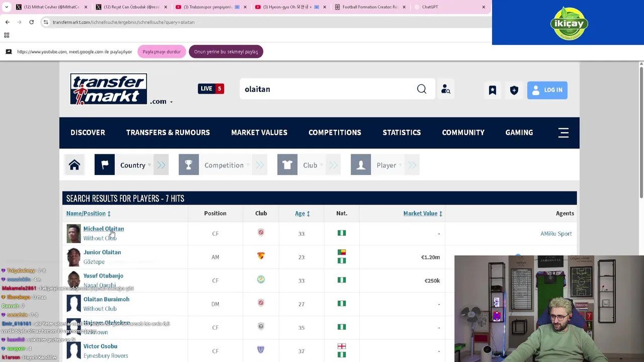The image size is (644, 362).
Task: Switch to Football Formation Creator tab
Action: point(370,7)
